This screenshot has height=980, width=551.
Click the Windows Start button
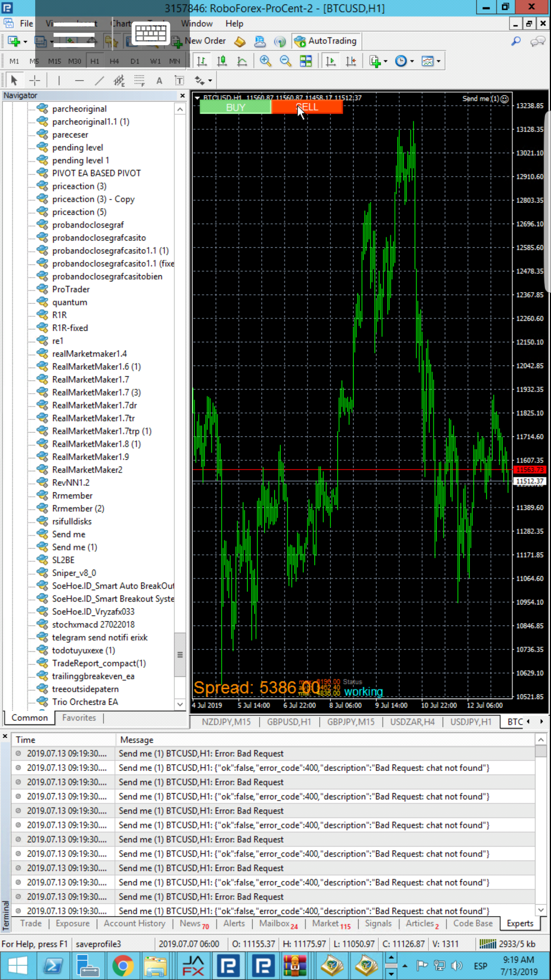(18, 965)
